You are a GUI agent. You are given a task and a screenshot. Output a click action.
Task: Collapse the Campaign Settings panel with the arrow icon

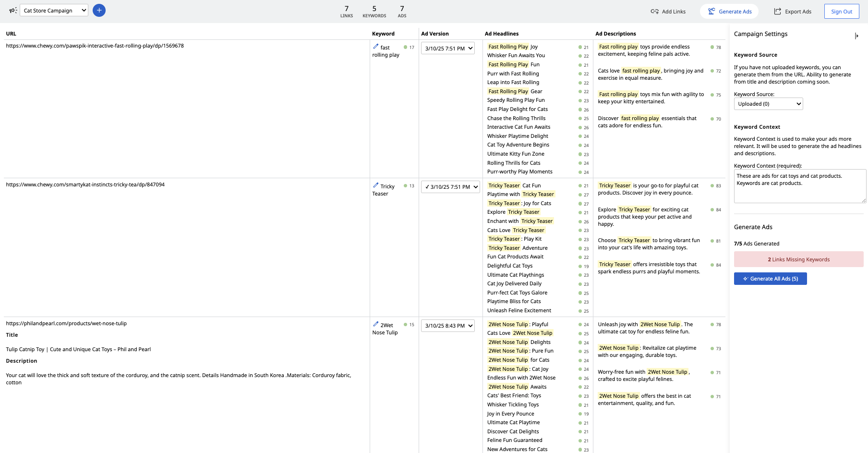click(856, 36)
